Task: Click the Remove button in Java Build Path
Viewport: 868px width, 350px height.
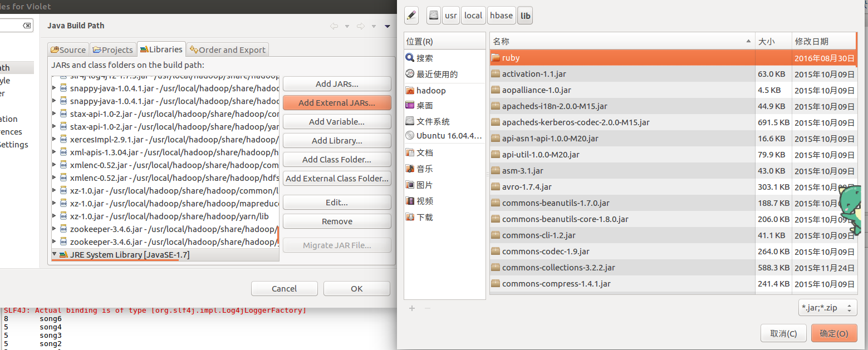Action: pos(337,221)
